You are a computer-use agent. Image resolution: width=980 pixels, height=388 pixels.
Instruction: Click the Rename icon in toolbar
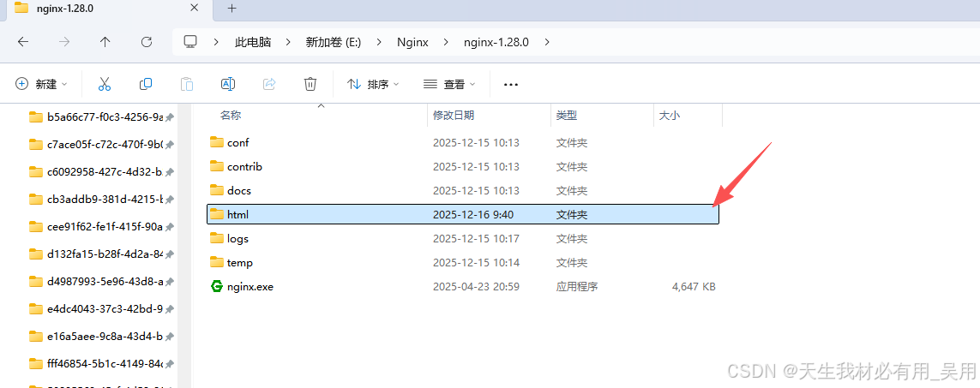228,84
